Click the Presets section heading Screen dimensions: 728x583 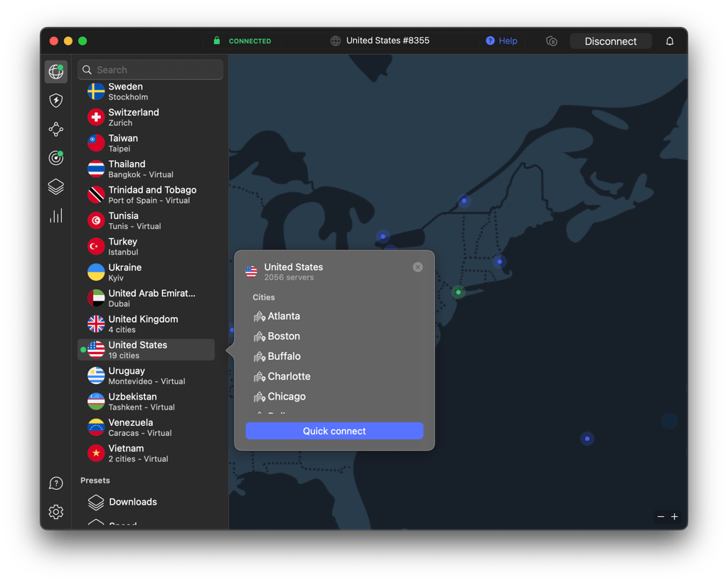95,481
